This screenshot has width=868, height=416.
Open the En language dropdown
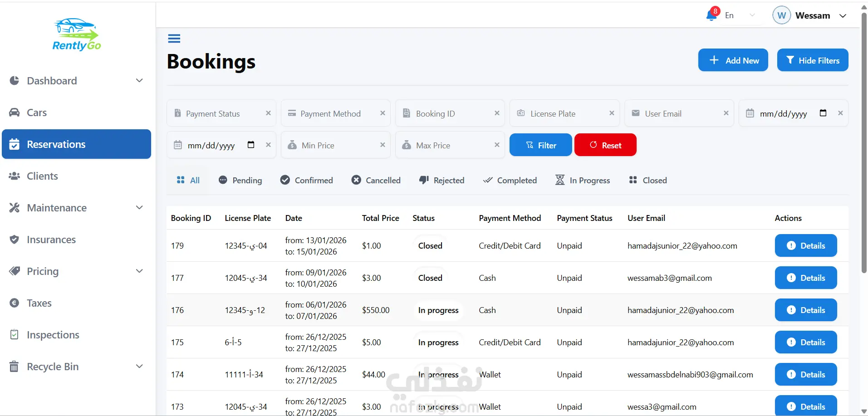pyautogui.click(x=740, y=15)
